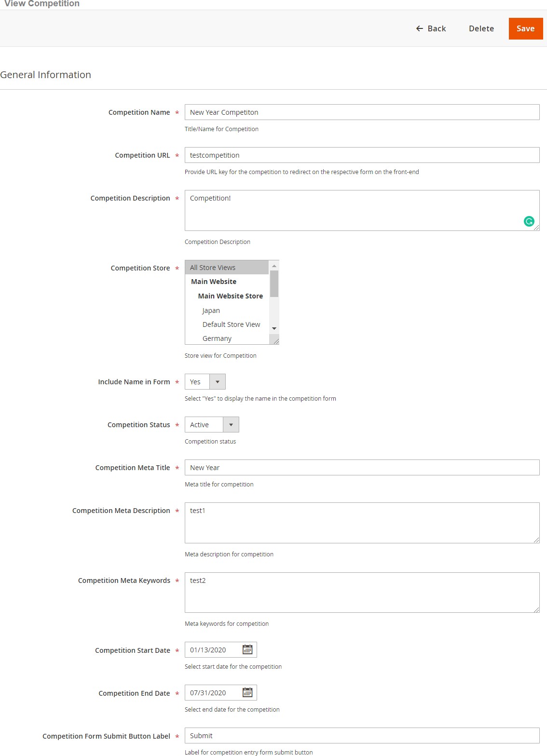
Task: Open the Competition Status dropdown
Action: (231, 425)
